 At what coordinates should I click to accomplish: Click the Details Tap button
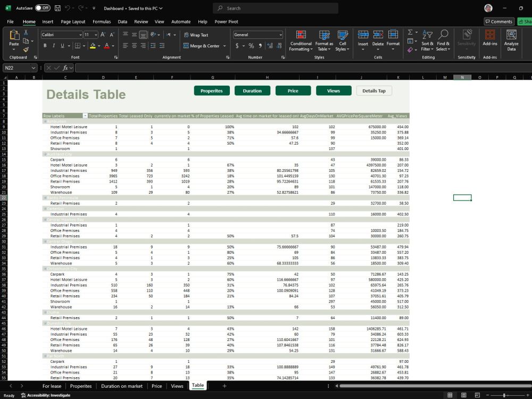coord(374,90)
